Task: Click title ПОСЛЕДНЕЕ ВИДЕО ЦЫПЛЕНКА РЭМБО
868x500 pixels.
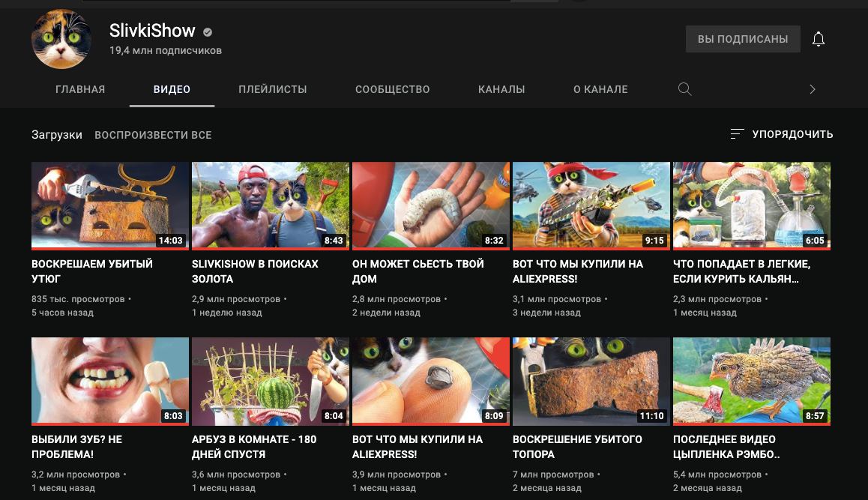Action: click(x=726, y=447)
